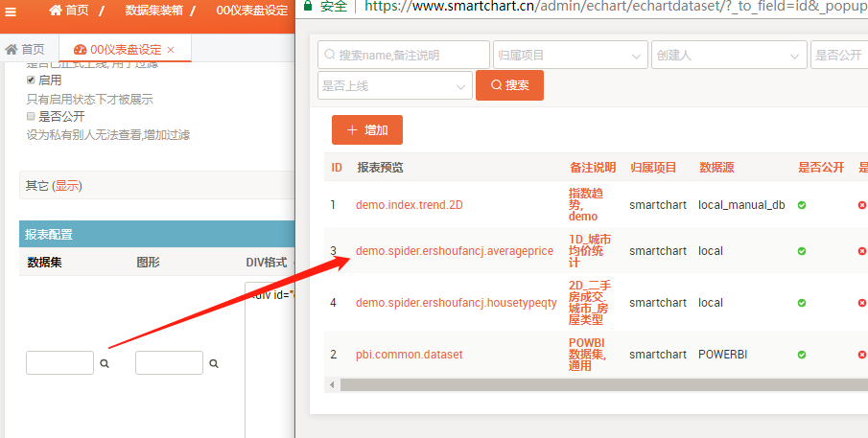Select dataset demo.spider.ershoufancj.averageprice
Image resolution: width=868 pixels, height=438 pixels.
(x=454, y=251)
